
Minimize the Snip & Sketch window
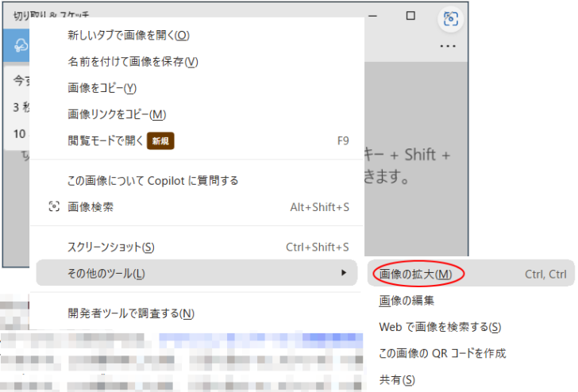click(372, 16)
